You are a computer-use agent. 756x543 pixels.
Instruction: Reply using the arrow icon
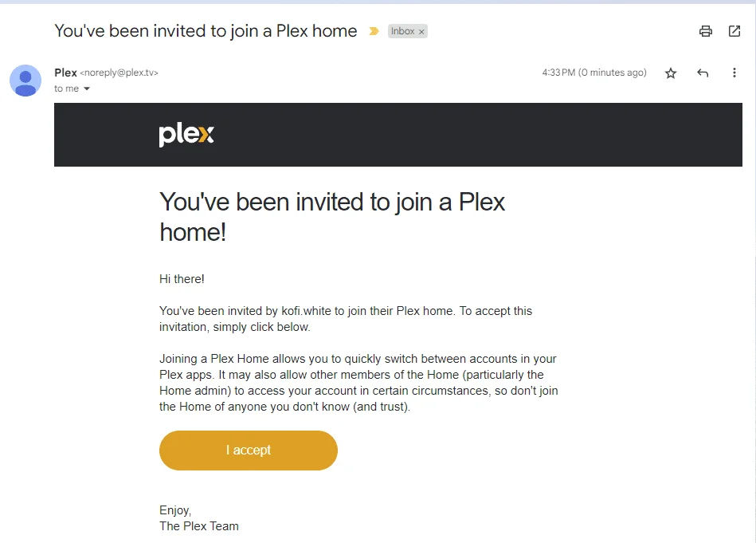tap(703, 73)
